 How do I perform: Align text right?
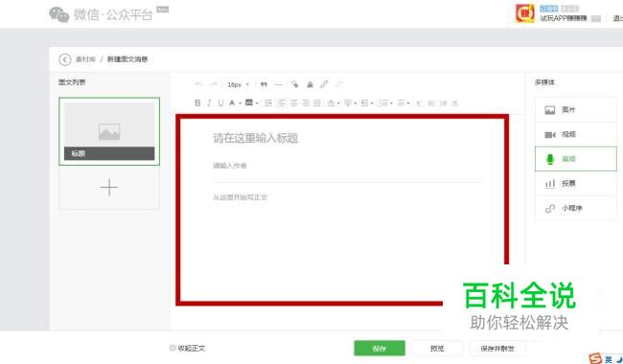(x=305, y=103)
